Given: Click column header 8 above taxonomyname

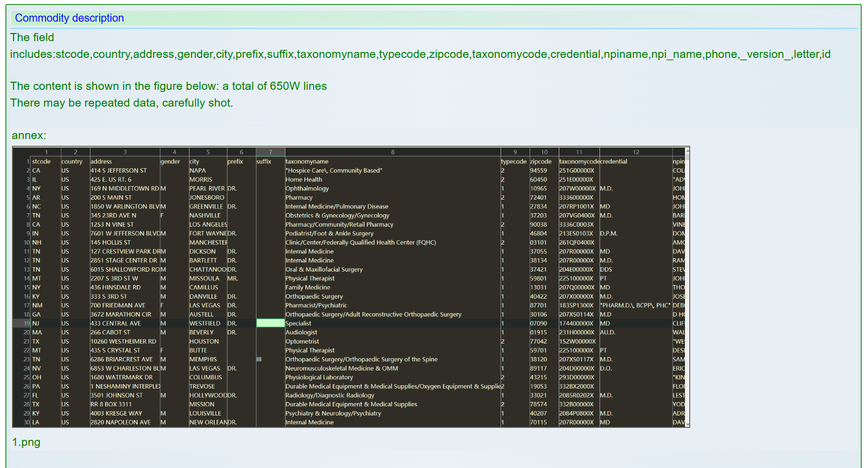Looking at the screenshot, I should (393, 152).
